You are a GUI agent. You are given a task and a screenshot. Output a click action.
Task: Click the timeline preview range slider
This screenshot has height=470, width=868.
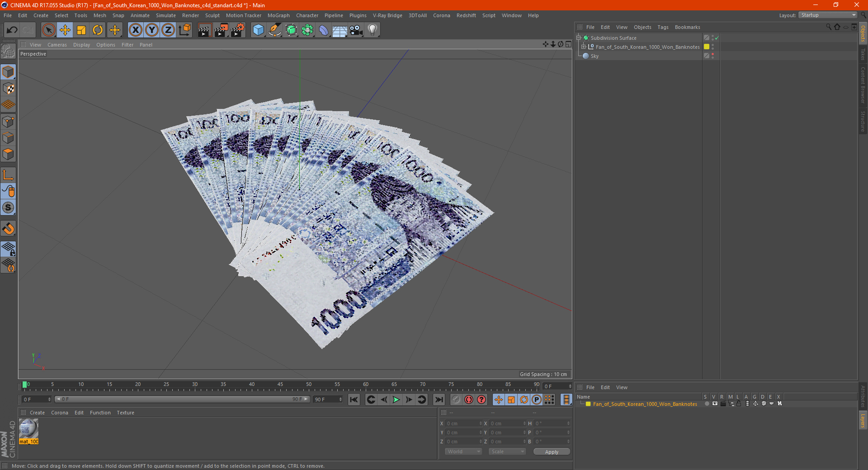click(x=182, y=399)
